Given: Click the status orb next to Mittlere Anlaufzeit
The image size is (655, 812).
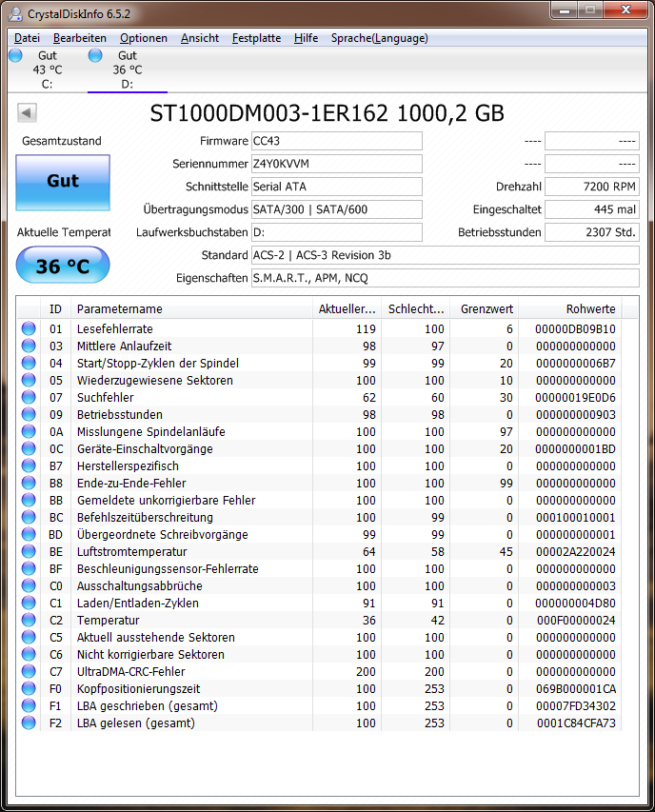Looking at the screenshot, I should click(29, 346).
